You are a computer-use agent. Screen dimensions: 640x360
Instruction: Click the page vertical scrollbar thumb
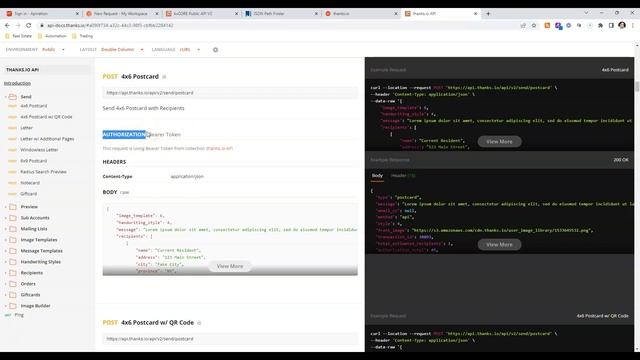pos(637,87)
